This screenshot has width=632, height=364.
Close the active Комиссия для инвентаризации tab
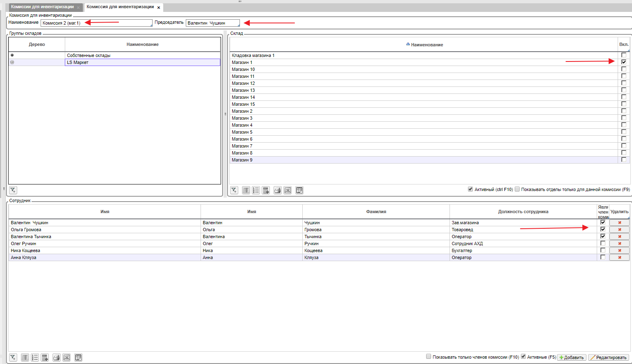coord(159,7)
